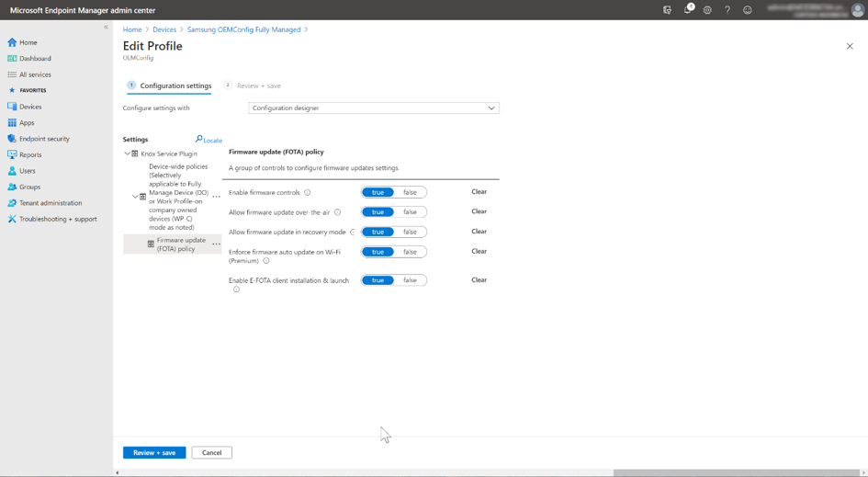This screenshot has width=868, height=477.
Task: Open the Configuration designer dropdown
Action: [374, 108]
